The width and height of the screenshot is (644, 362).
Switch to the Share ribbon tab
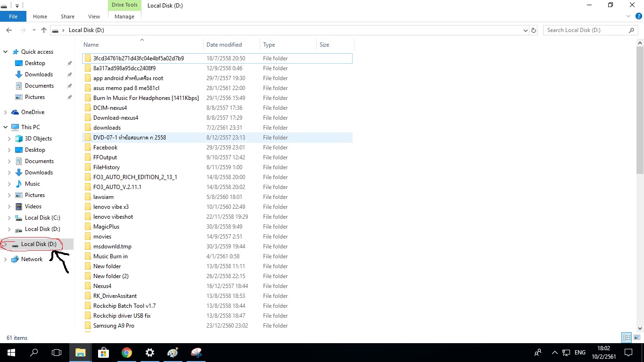click(67, 16)
